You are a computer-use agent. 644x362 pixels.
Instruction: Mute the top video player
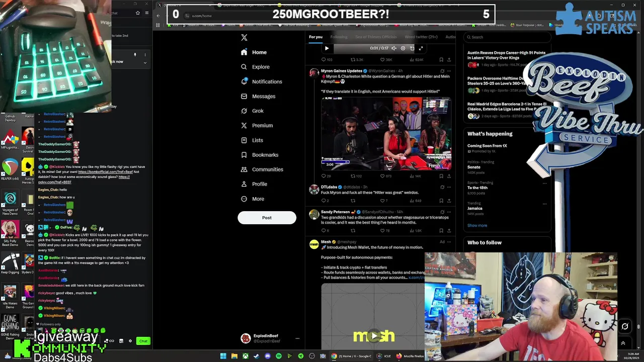[394, 48]
